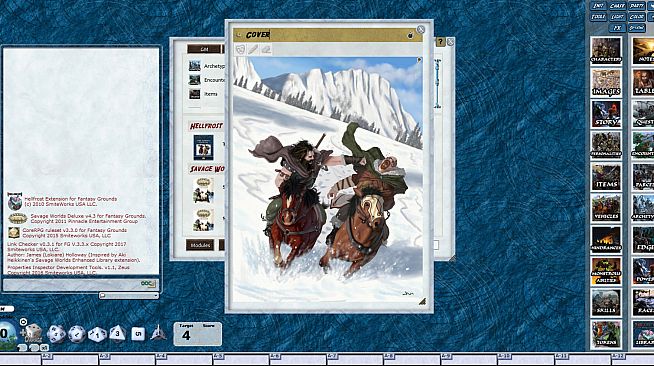This screenshot has width=654, height=366.
Task: Click Target number field showing 4
Action: point(186,336)
